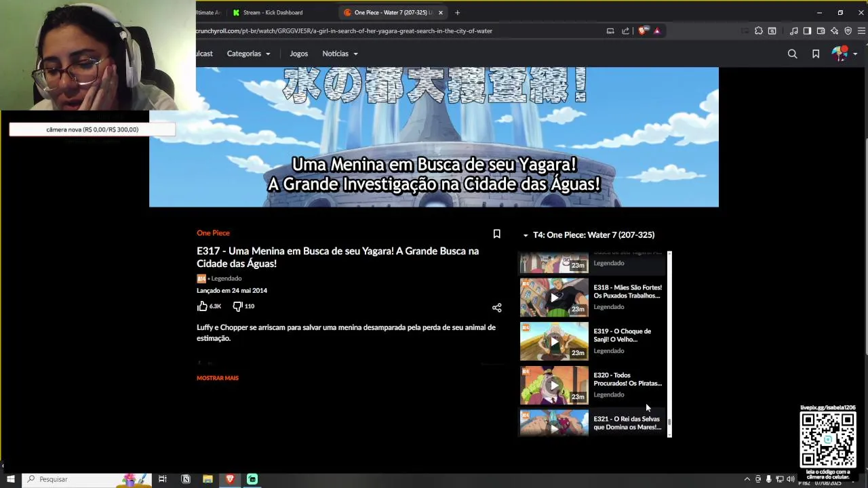Click the Brave VPN shield icon
The height and width of the screenshot is (488, 868).
[848, 30]
